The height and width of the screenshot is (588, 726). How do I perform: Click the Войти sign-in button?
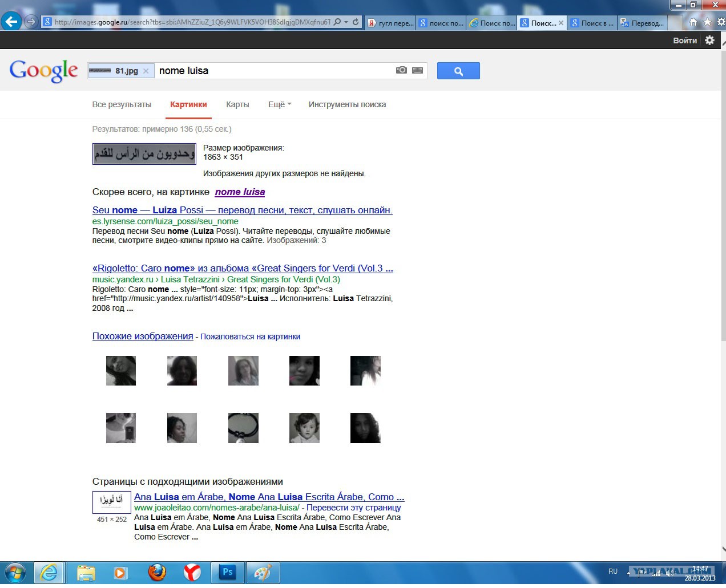[x=685, y=40]
